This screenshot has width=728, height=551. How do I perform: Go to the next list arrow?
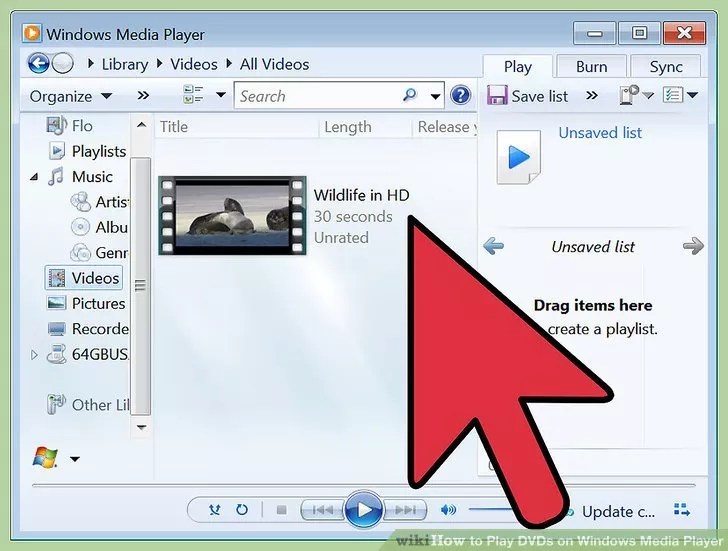pyautogui.click(x=693, y=246)
